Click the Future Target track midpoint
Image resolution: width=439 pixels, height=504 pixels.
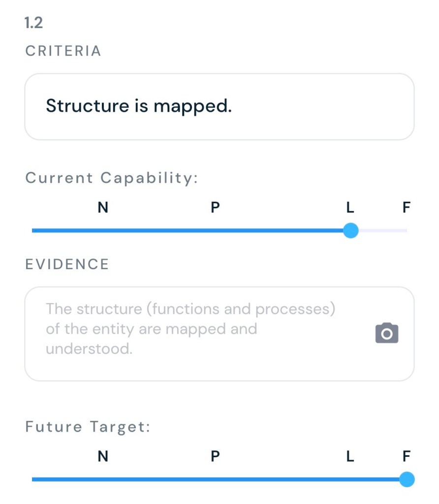tap(219, 479)
